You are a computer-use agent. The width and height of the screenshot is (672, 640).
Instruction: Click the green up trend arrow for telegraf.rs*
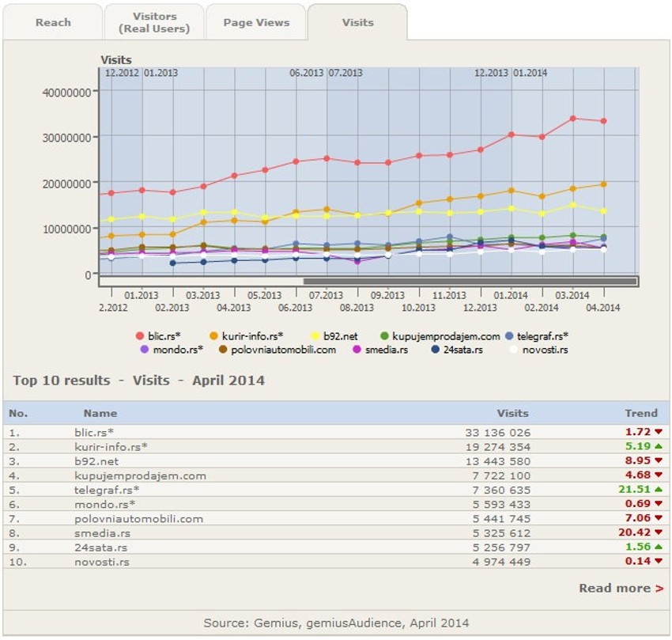pyautogui.click(x=658, y=490)
